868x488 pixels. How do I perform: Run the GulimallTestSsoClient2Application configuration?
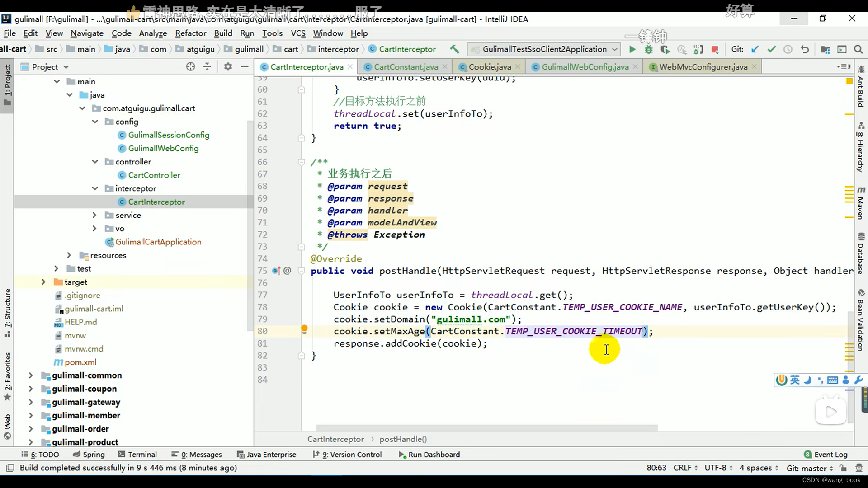click(x=632, y=49)
